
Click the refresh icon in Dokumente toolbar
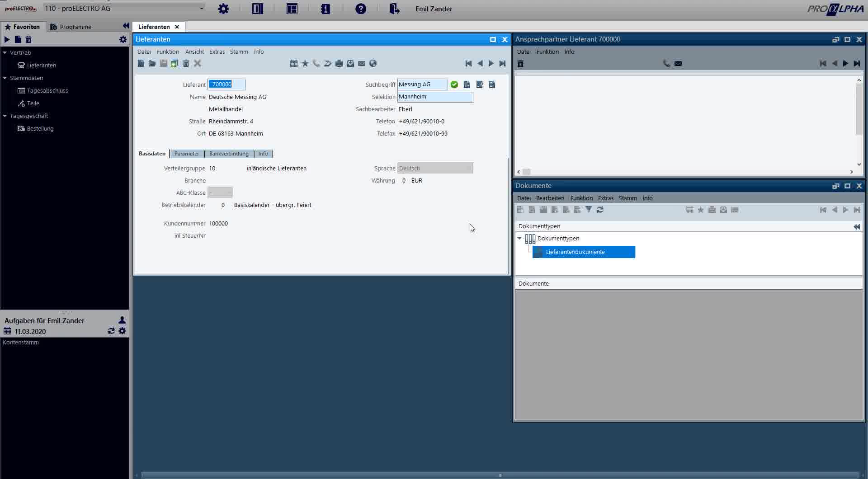point(600,210)
